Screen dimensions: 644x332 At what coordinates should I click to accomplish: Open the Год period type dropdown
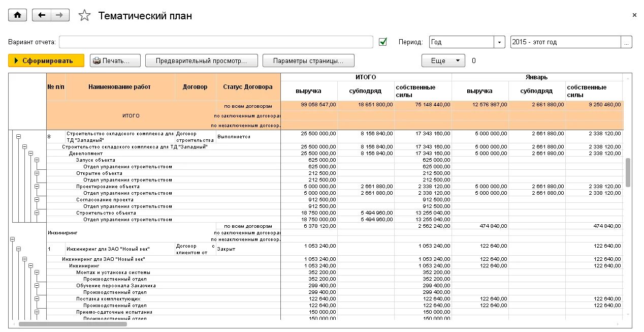500,42
